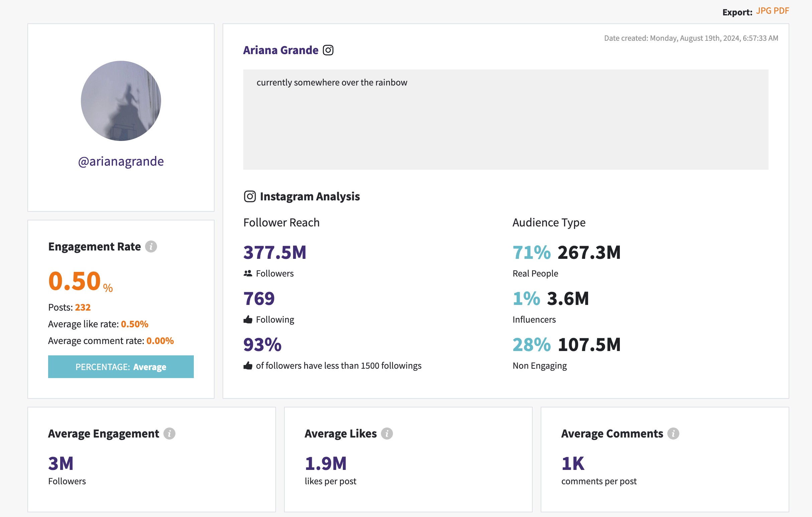Click the 'likes per post' label
This screenshot has width=812, height=517.
(330, 481)
